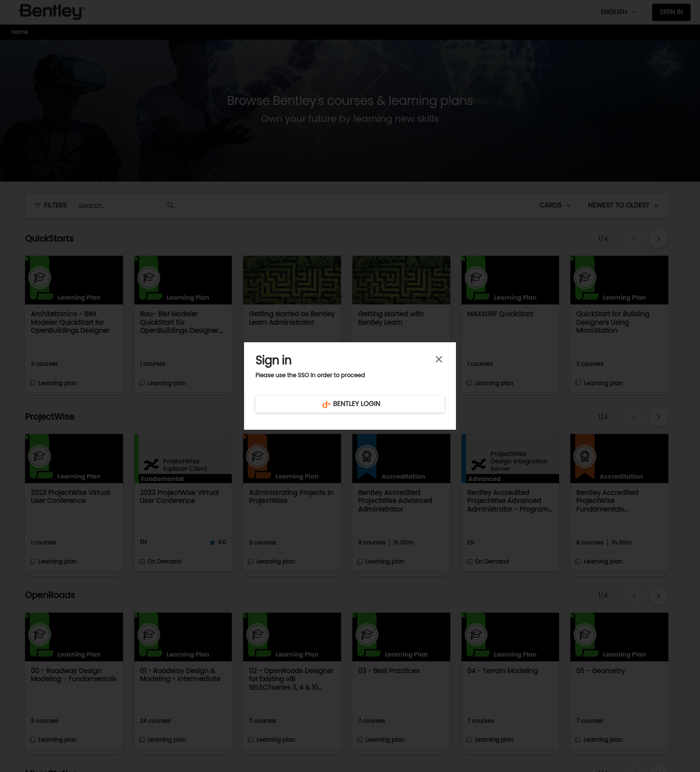This screenshot has height=772, width=700.
Task: Open the Filters panel
Action: (50, 206)
